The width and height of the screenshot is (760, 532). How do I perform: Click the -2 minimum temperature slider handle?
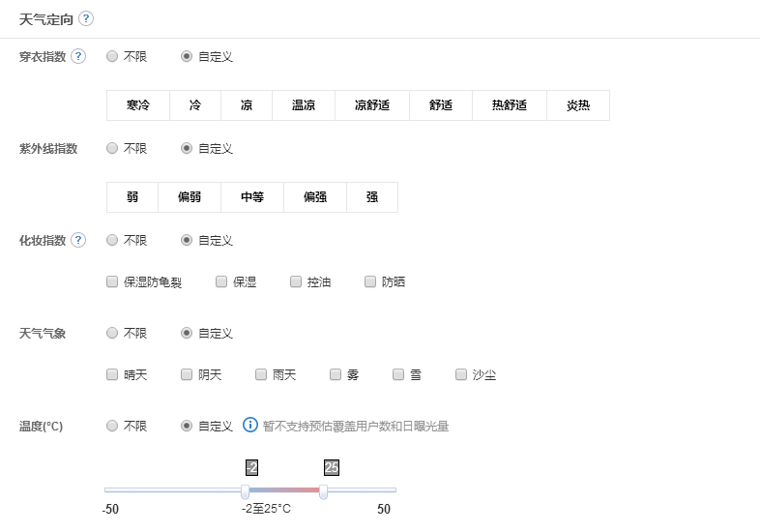[x=246, y=491]
